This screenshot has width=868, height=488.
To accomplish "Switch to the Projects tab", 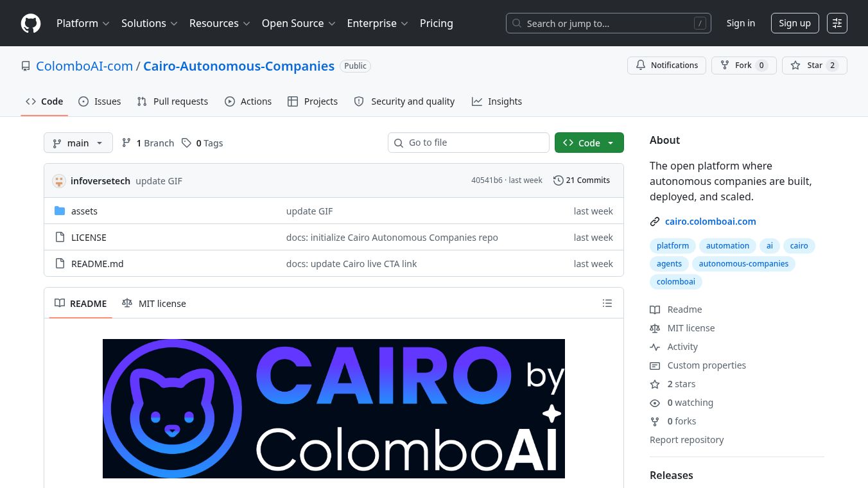I will [313, 101].
